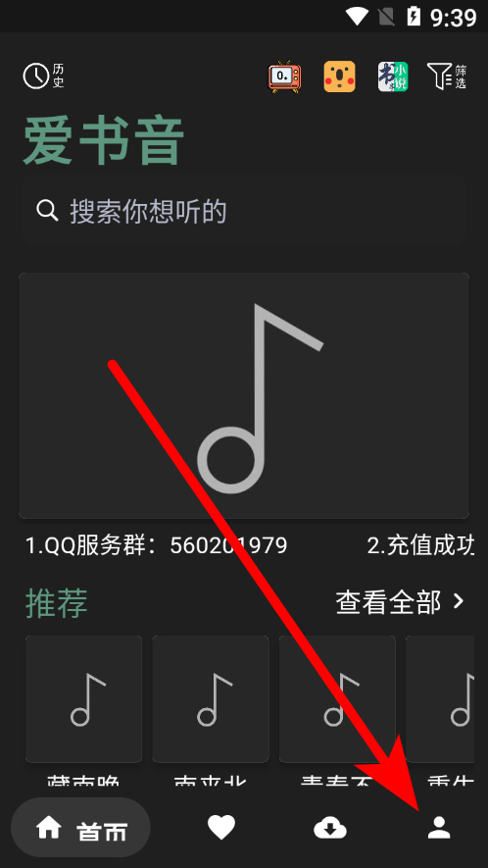This screenshot has height=868, width=488.
Task: Open the large music note banner
Action: pyautogui.click(x=244, y=395)
